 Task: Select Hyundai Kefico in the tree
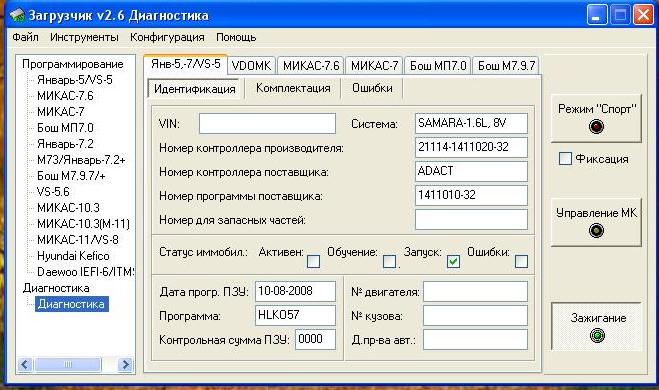(x=73, y=256)
